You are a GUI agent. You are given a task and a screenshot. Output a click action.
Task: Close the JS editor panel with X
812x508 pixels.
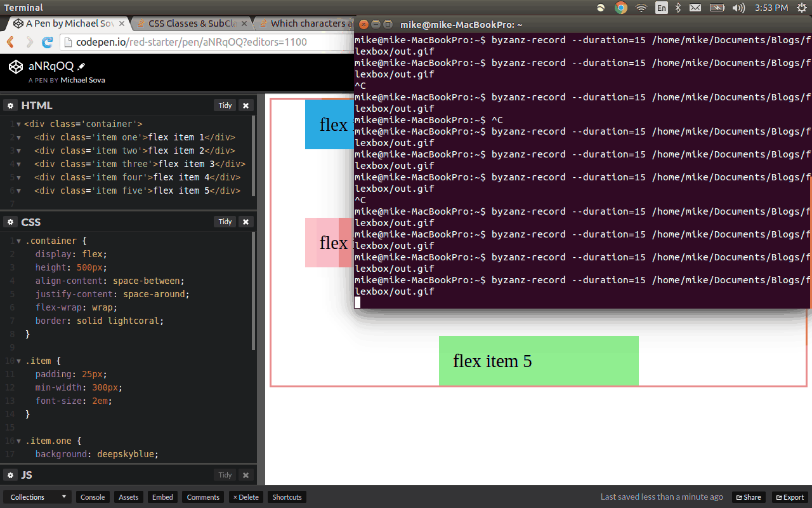(x=246, y=475)
